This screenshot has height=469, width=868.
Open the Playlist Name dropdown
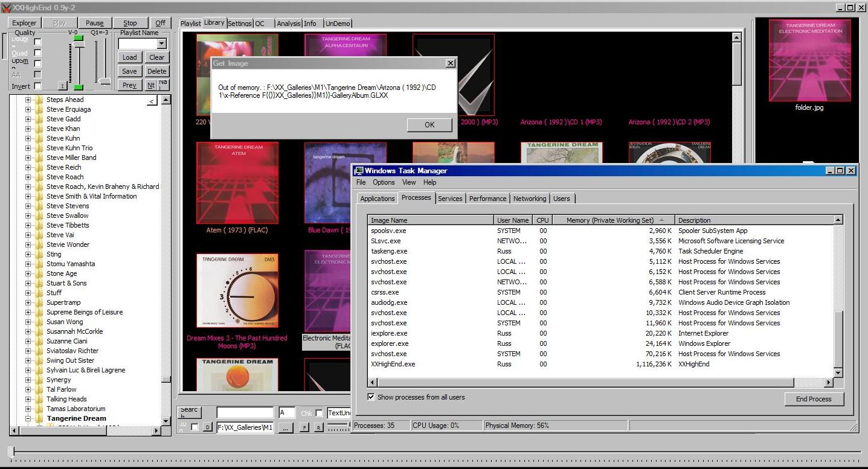(x=161, y=44)
